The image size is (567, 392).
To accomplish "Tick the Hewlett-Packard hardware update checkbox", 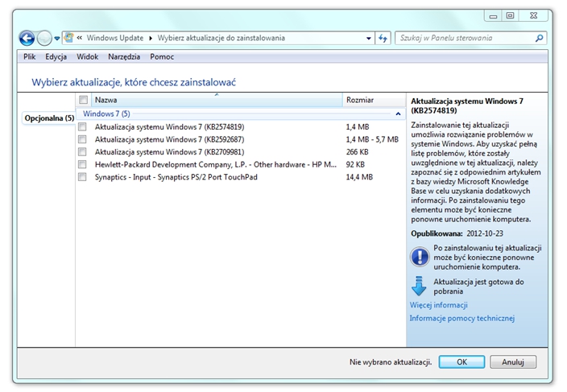I will click(x=82, y=164).
